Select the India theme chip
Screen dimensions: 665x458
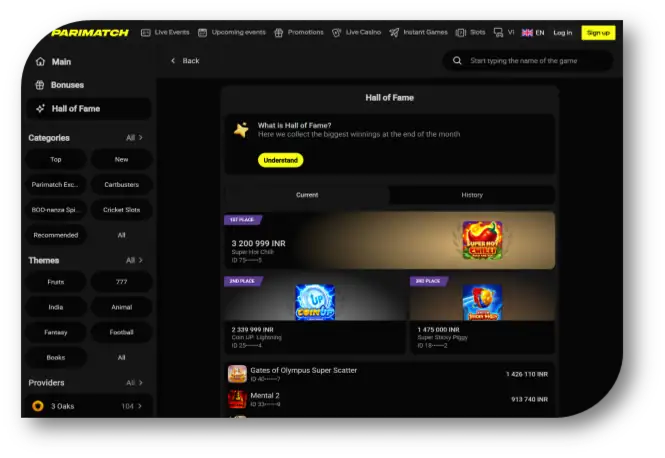[x=56, y=307]
